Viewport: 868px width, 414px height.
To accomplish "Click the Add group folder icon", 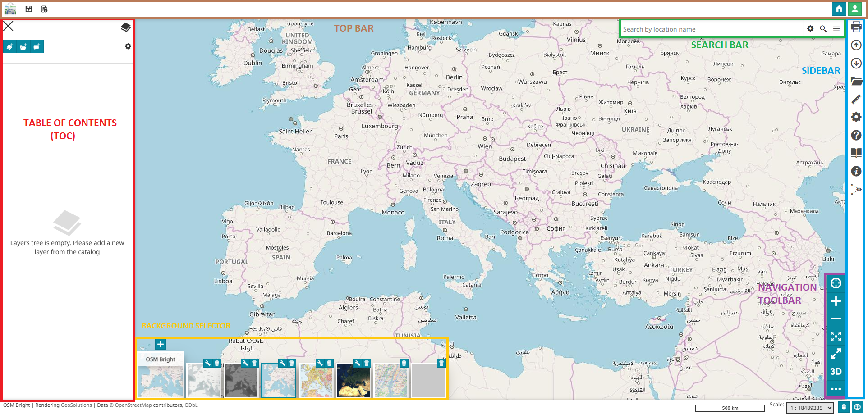I will (23, 47).
